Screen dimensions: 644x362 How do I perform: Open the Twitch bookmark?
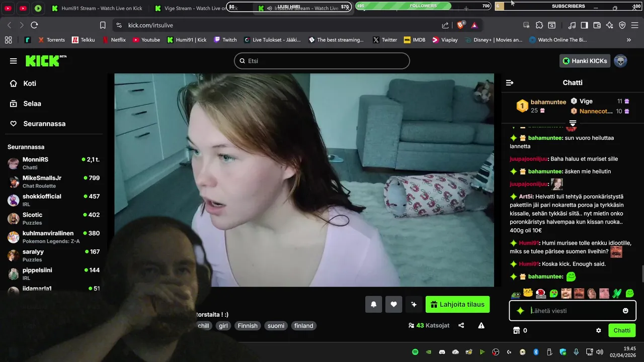click(225, 40)
